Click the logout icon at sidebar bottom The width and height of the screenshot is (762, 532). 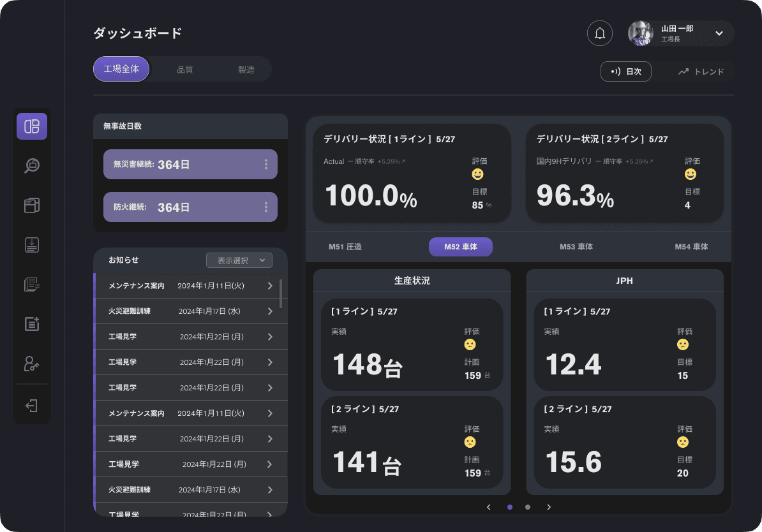[32, 406]
